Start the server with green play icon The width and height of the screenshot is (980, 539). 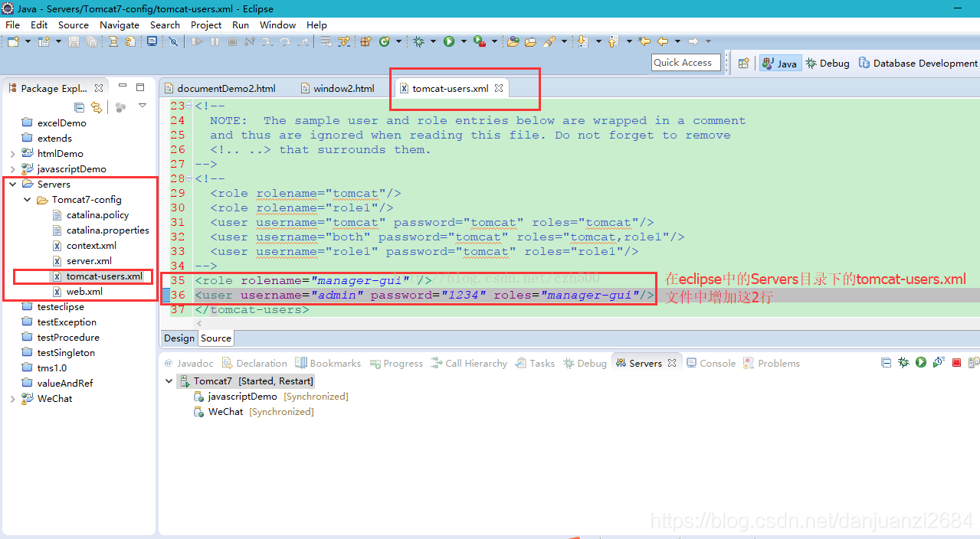921,362
